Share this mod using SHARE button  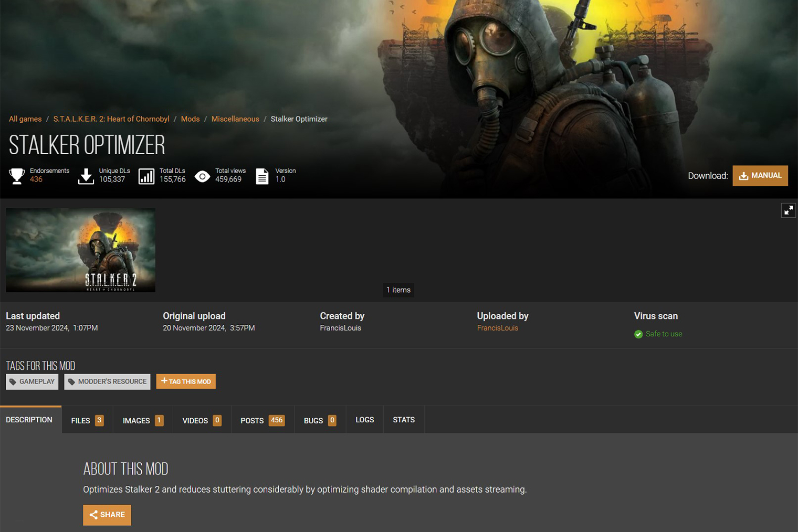(x=107, y=515)
